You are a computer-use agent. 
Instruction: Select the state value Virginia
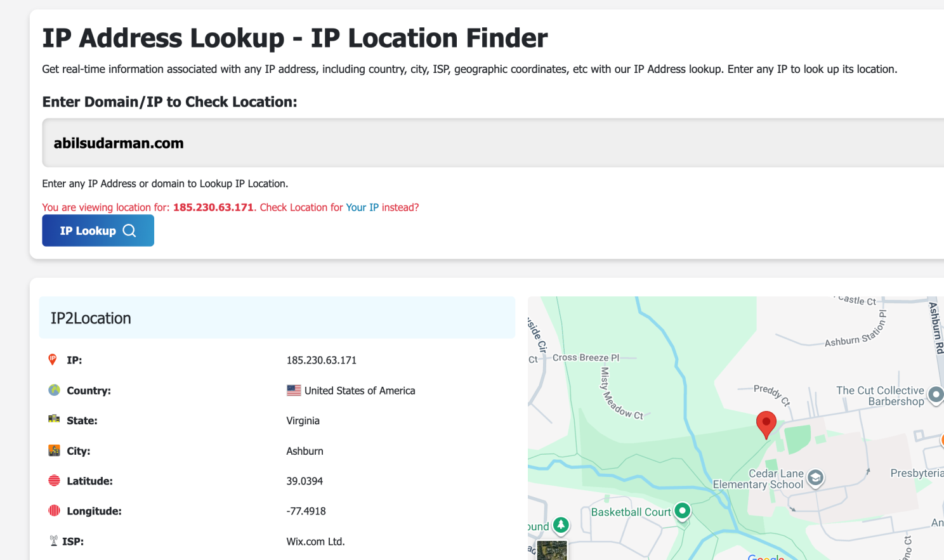[303, 420]
